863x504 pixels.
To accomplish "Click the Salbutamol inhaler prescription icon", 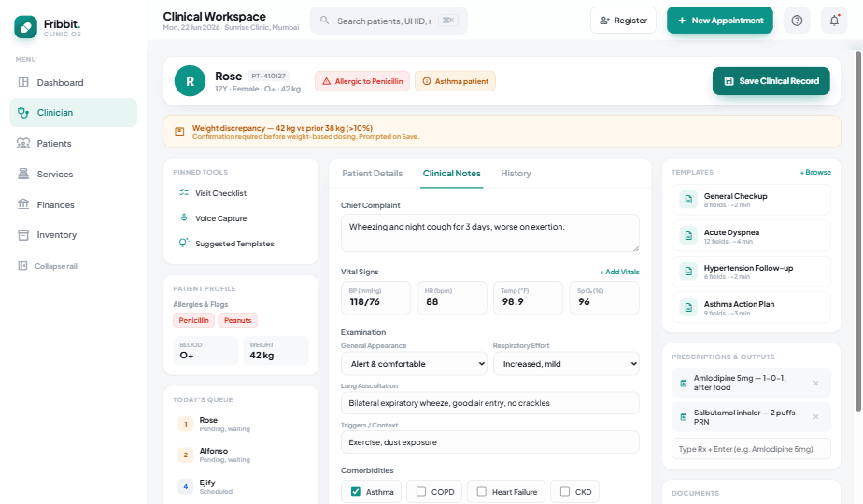I will click(x=683, y=417).
